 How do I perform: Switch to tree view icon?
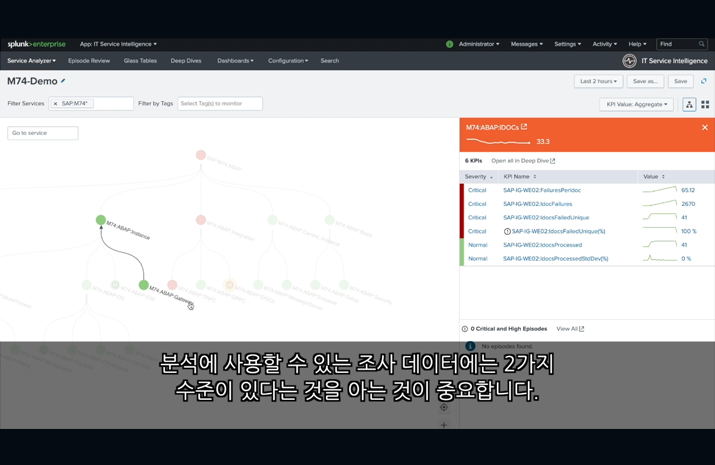[689, 104]
